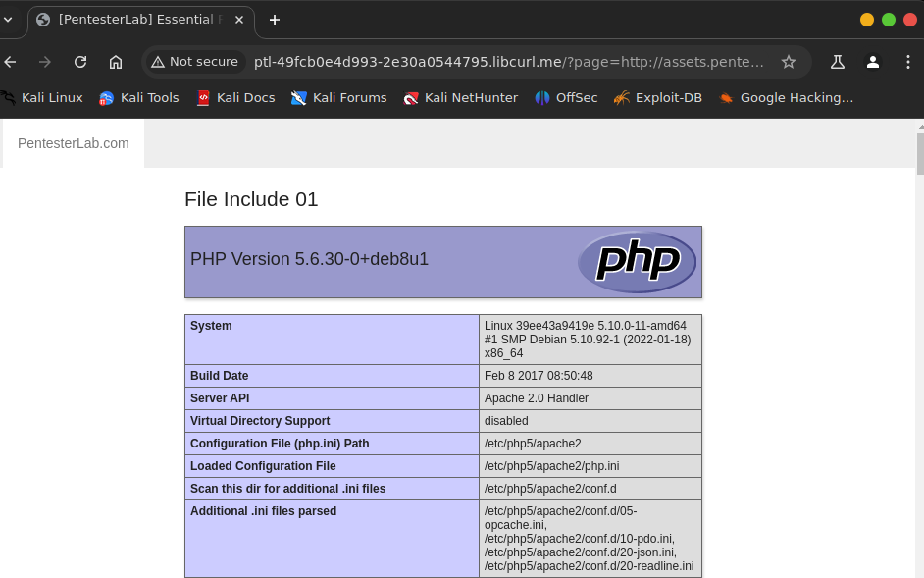Open the Kali Tools bookmark
This screenshot has height=578, width=924.
(x=139, y=98)
